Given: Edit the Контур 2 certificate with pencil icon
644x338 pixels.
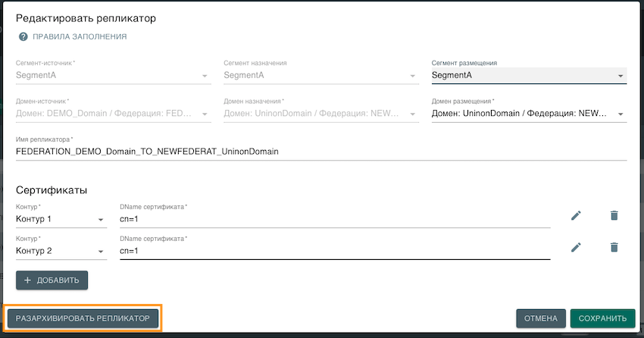Looking at the screenshot, I should coord(576,247).
